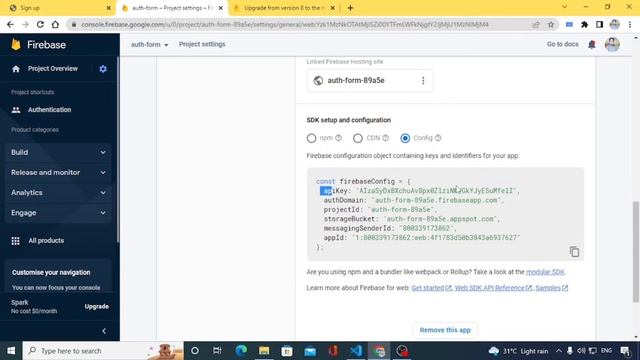The width and height of the screenshot is (640, 360).
Task: Click the browser home button
Action: (x=55, y=24)
